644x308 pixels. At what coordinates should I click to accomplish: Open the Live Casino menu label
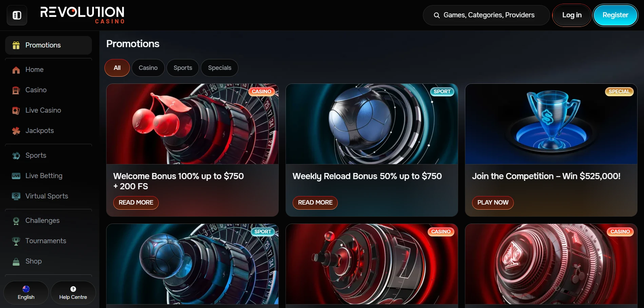pos(43,110)
